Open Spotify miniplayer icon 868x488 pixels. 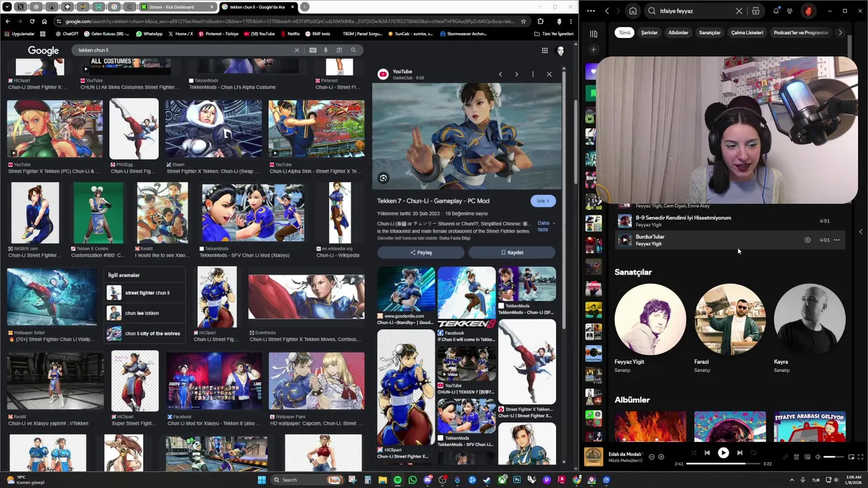(850, 457)
